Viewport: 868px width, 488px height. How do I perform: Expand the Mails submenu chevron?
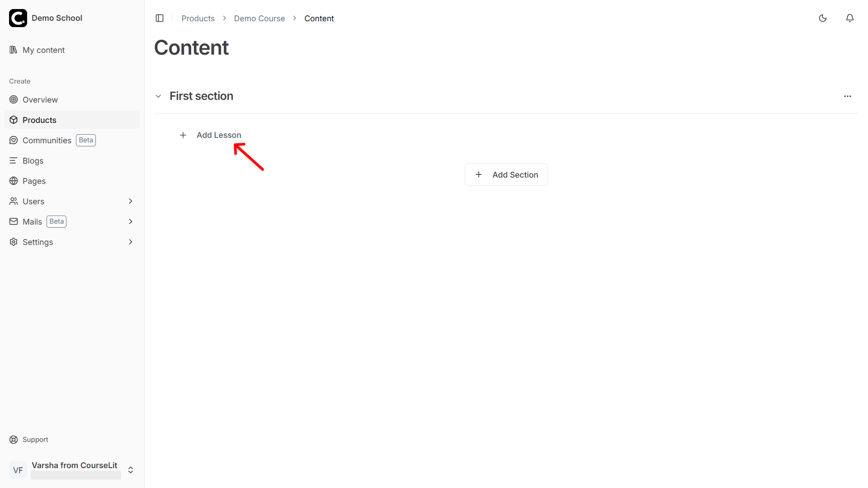pos(131,222)
